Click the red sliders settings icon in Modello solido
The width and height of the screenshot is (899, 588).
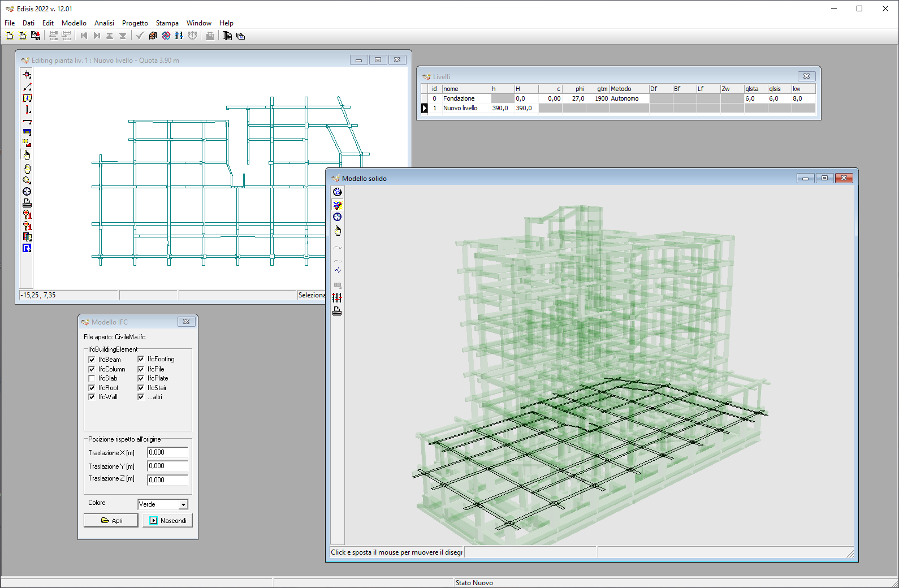coord(338,297)
